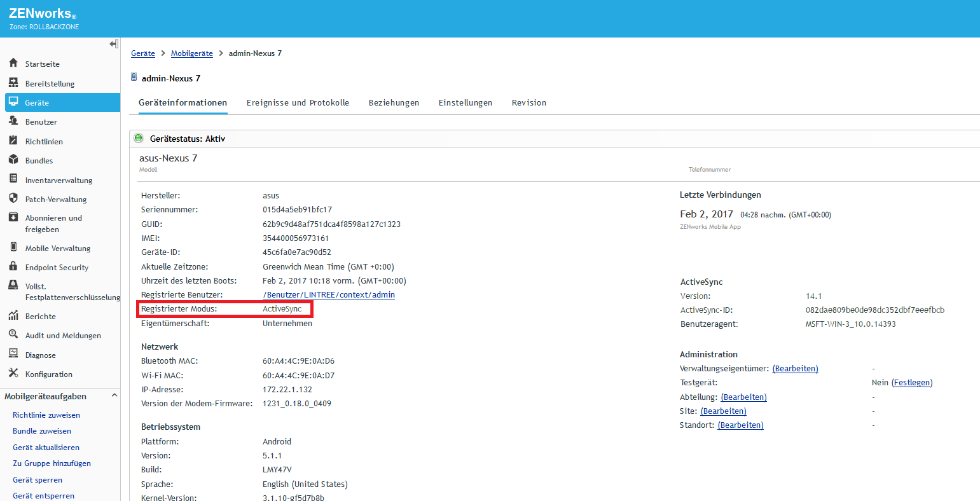Edit the Abteilung via Bearbeiten link

pos(743,397)
